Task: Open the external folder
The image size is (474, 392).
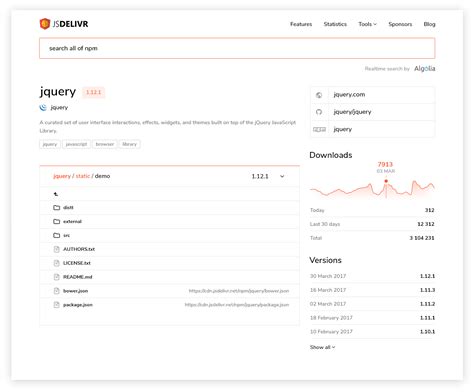Action: 72,221
